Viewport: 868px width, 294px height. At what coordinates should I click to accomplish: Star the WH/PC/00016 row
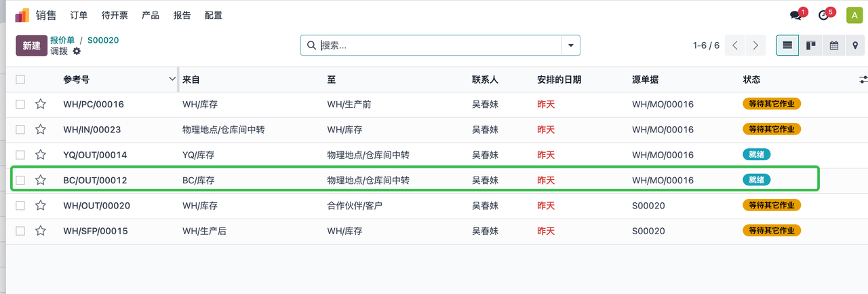(x=41, y=104)
